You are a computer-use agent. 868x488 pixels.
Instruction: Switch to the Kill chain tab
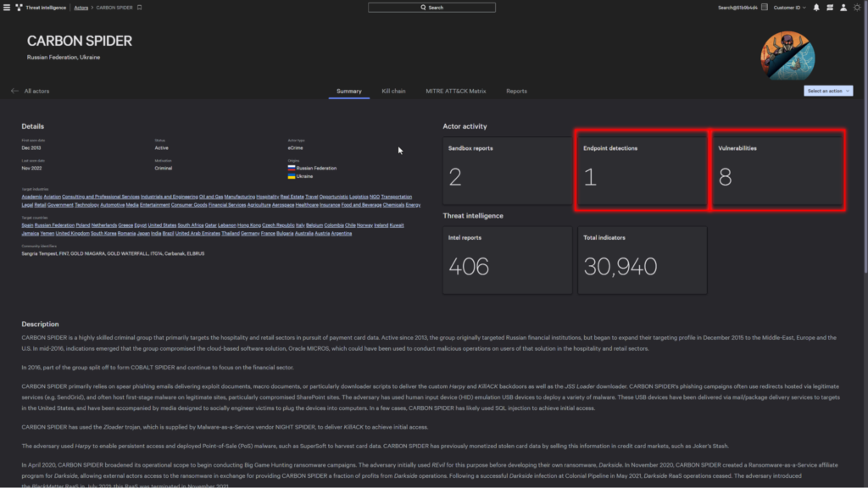point(393,91)
